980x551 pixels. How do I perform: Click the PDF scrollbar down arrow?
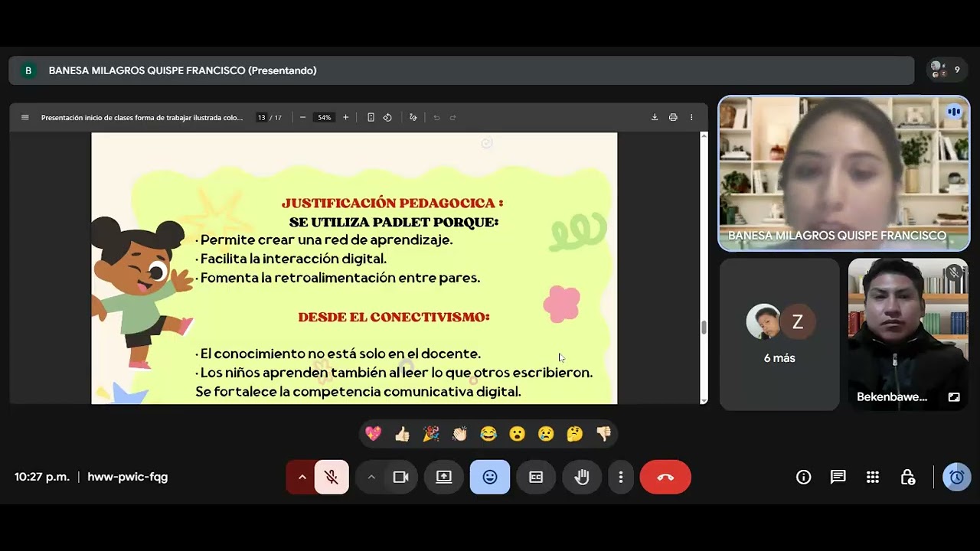click(704, 399)
